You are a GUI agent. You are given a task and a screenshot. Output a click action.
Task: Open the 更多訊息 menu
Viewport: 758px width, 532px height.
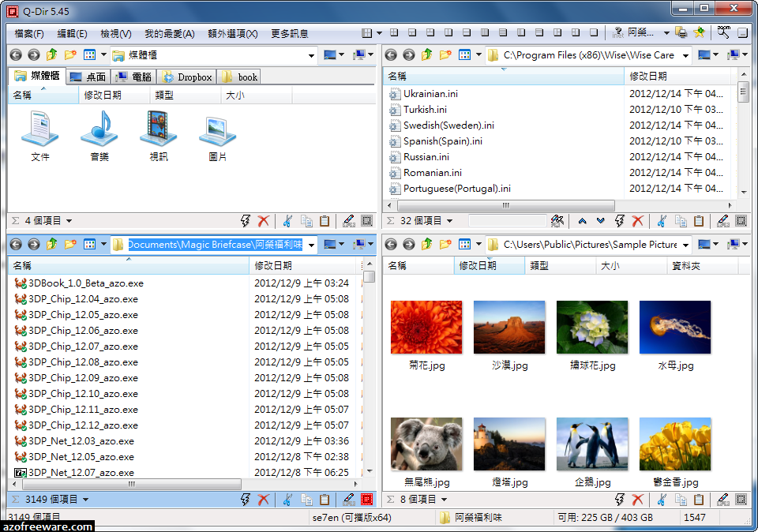click(x=290, y=33)
